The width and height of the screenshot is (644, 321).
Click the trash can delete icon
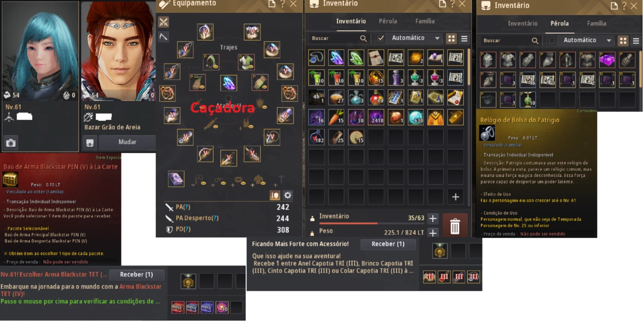[x=454, y=226]
